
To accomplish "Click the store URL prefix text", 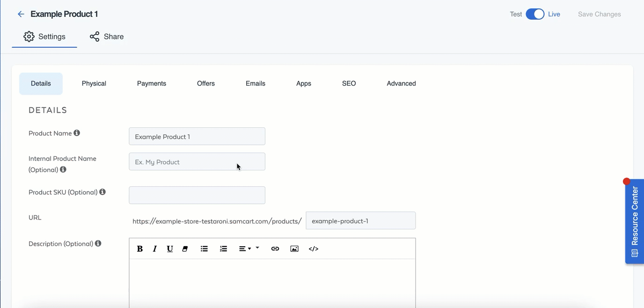I will click(217, 221).
